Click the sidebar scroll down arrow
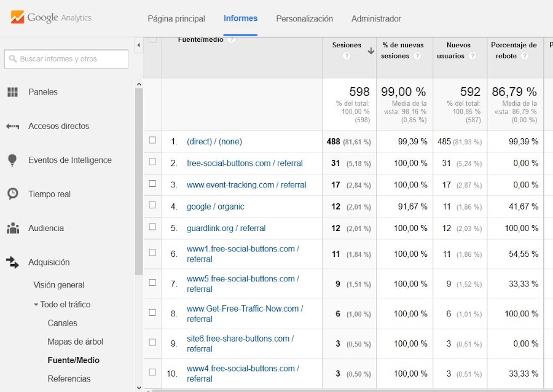 click(139, 388)
